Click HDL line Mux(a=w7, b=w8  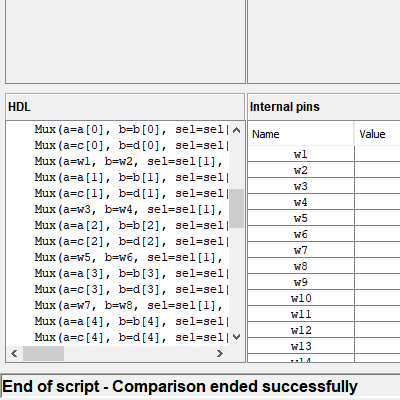(128, 305)
